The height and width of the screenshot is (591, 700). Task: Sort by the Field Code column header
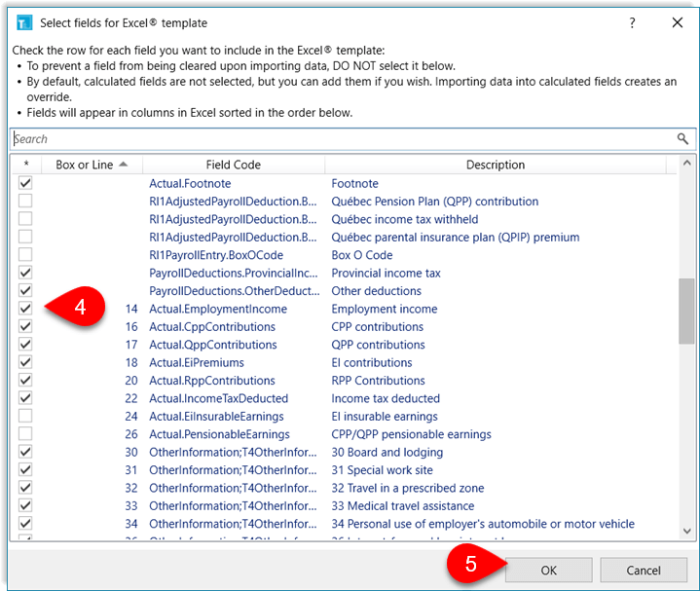[x=234, y=165]
